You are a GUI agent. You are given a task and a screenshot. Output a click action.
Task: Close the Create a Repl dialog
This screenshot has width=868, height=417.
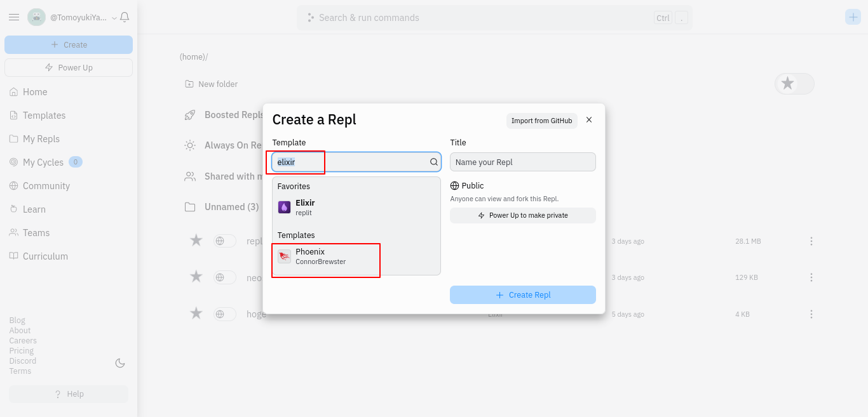point(589,120)
